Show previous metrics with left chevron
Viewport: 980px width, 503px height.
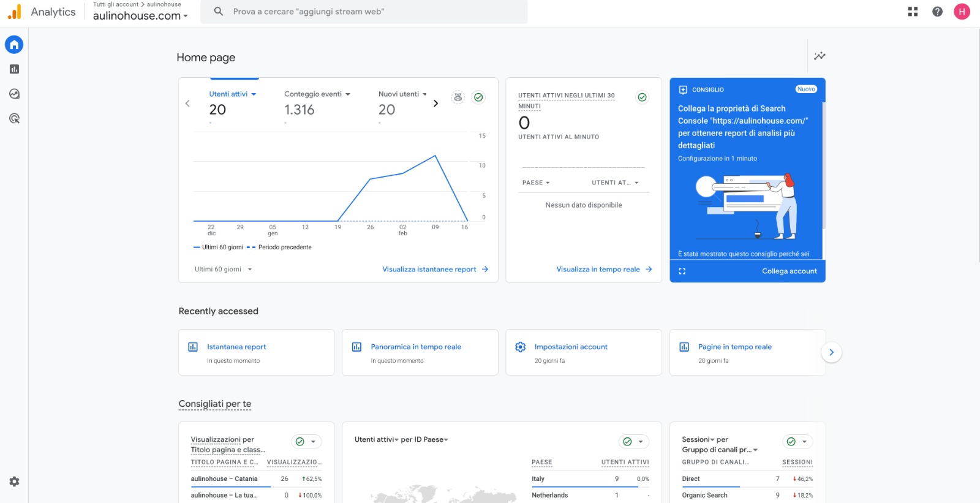(x=187, y=104)
